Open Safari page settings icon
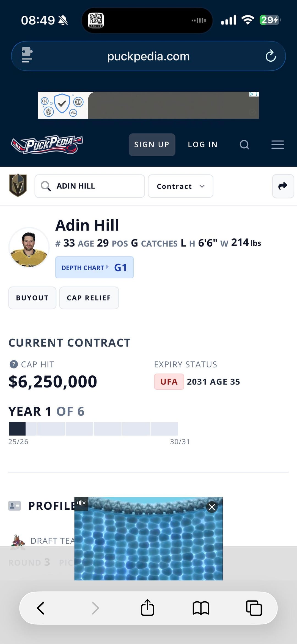Viewport: 297px width, 644px height. (27, 55)
